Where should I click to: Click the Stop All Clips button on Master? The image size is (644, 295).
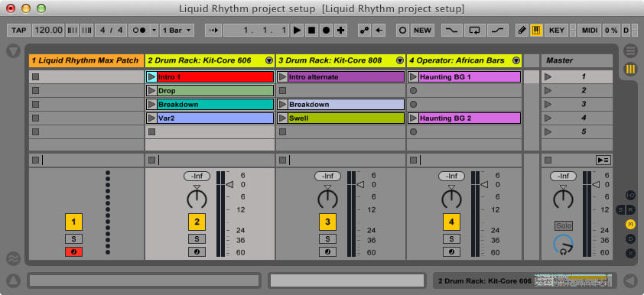(548, 160)
